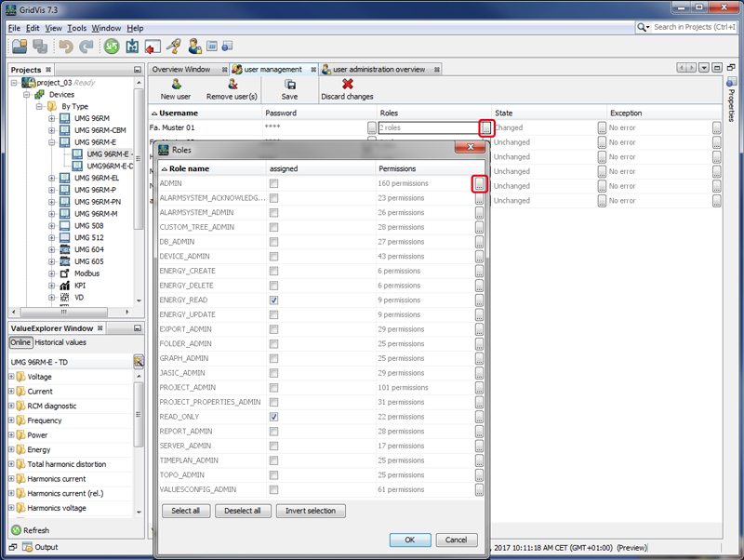Click the Search in Projects field
This screenshot has height=560, width=744.
pos(693,27)
